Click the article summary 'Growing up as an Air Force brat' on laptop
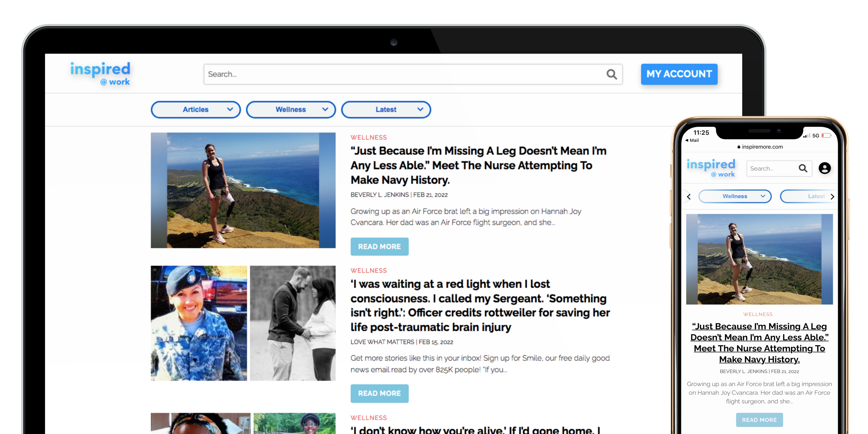Screen dimensions: 868x434 (x=466, y=217)
